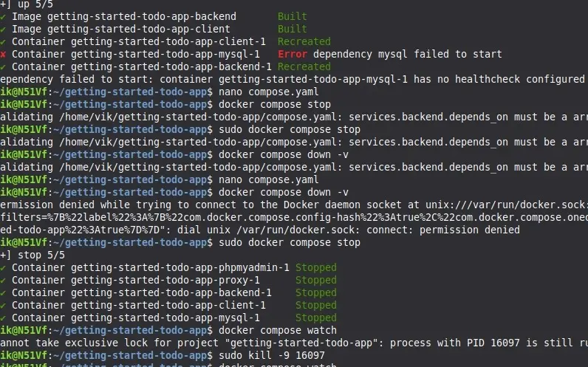Image resolution: width=588 pixels, height=367 pixels.
Task: Click the checkmark beside Image todo-app-backend
Action: tap(3, 17)
